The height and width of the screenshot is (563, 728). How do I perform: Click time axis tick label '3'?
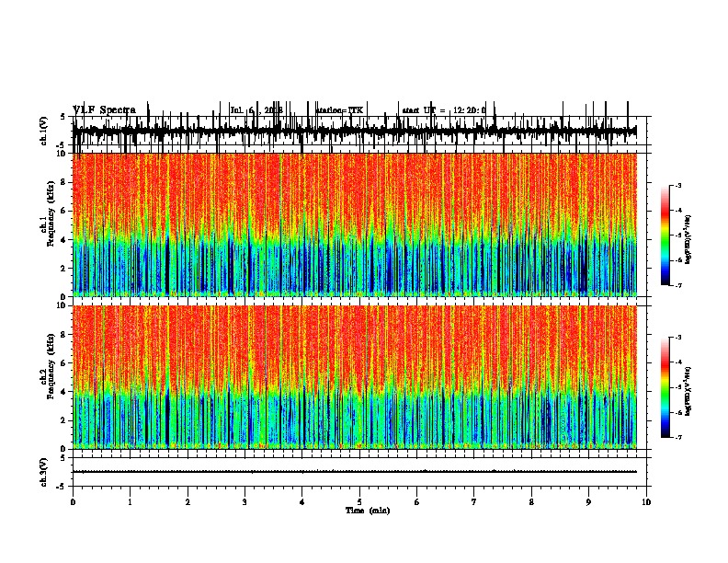(245, 502)
